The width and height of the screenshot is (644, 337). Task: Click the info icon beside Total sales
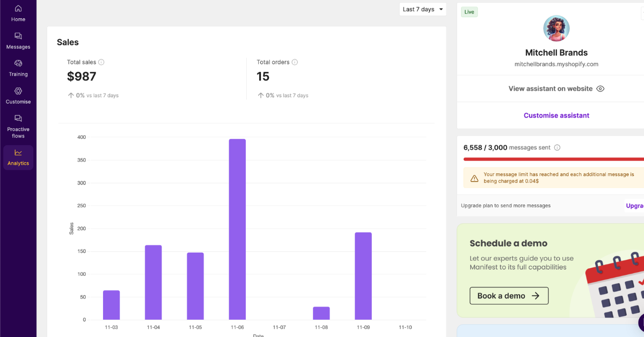[x=101, y=62]
